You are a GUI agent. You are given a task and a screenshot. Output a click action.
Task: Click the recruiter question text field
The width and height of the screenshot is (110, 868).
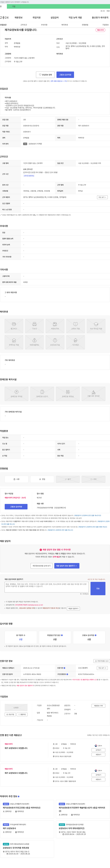pos(47,587)
